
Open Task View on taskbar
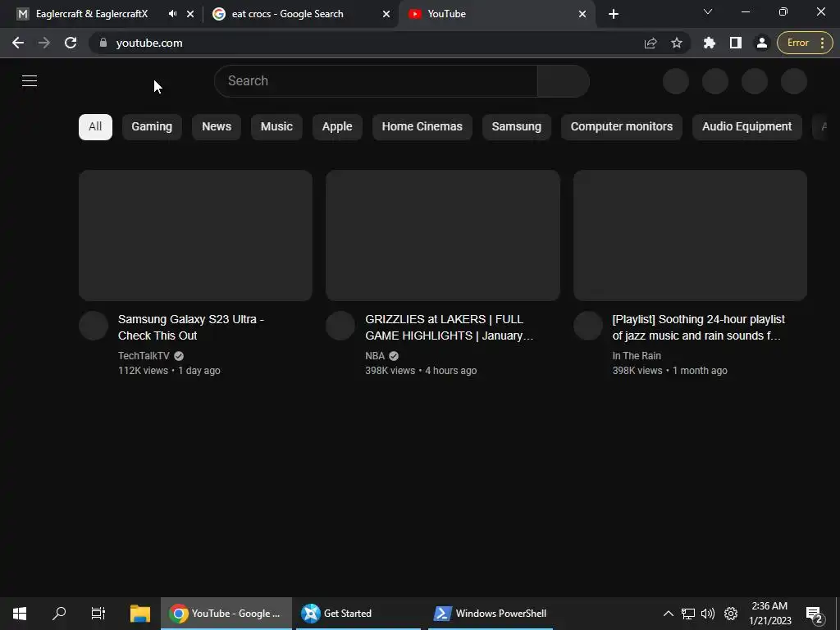(98, 614)
